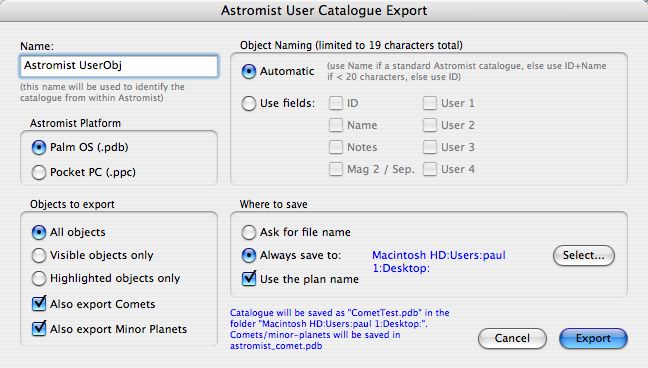Screen dimensions: 648x368
Task: Click the 'Catalogue will be saved as' message
Action: [x=340, y=329]
